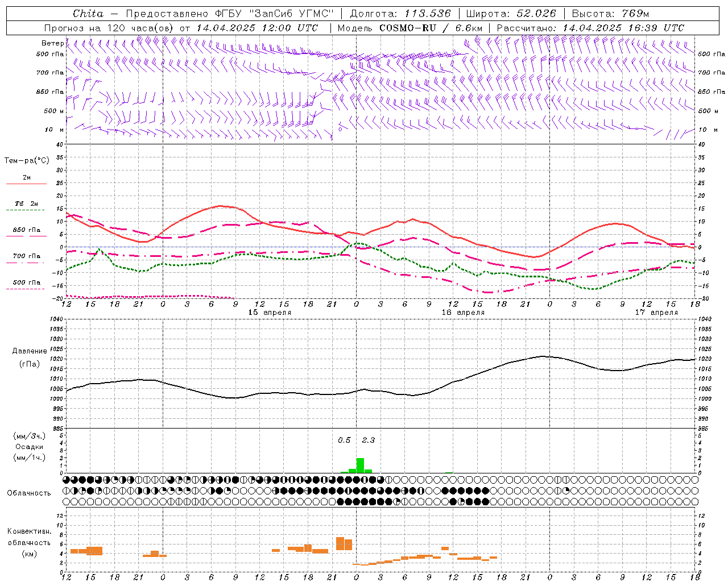Screen dimensions: 728x582
Task: Click the "Облачность" cloud cover label
Action: 29,493
